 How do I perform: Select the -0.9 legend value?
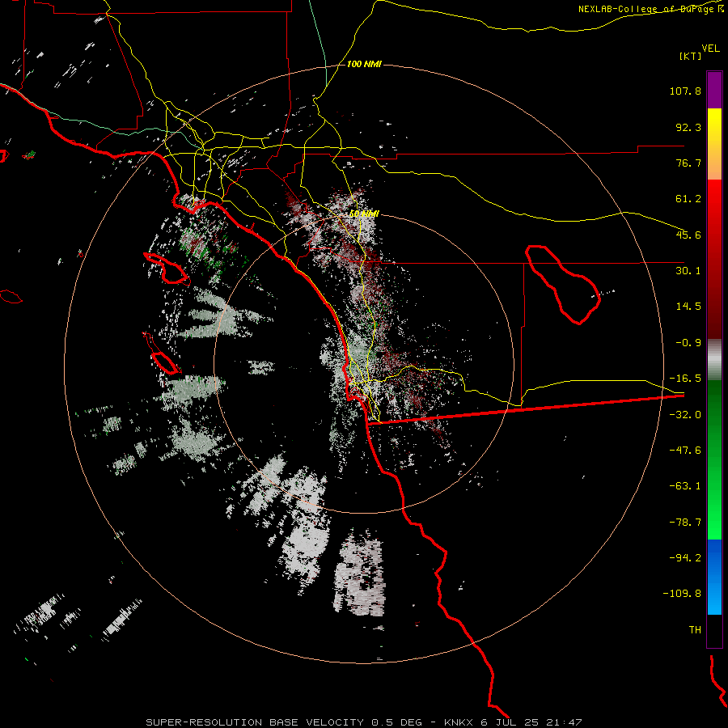click(688, 343)
